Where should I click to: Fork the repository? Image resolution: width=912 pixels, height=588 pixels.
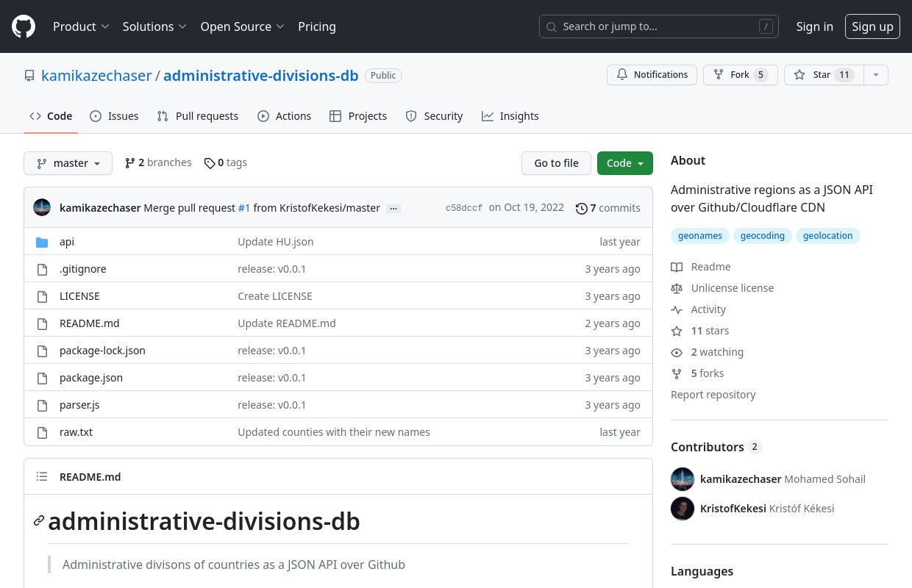740,75
